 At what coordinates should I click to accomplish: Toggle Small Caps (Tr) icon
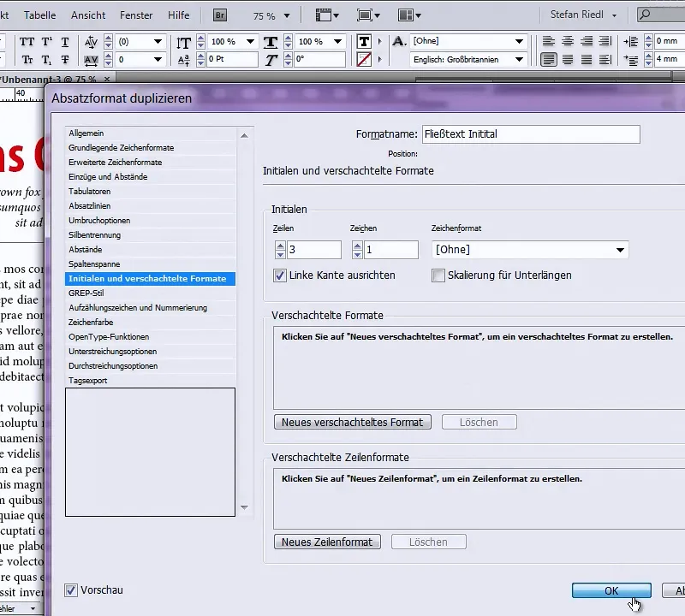point(27,59)
